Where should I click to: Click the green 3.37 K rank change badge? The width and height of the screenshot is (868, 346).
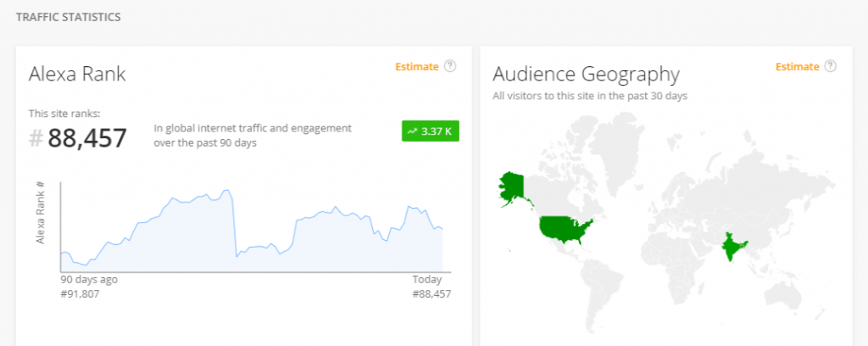tap(430, 131)
